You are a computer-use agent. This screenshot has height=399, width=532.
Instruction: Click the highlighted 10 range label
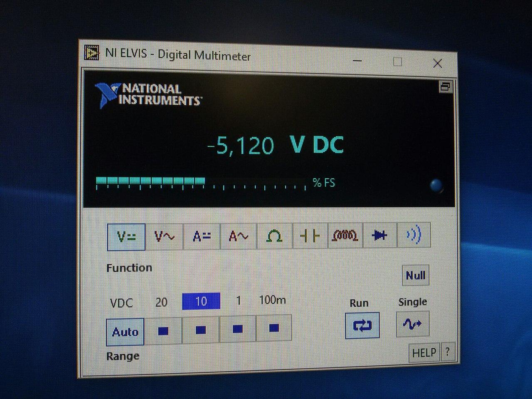pos(201,301)
